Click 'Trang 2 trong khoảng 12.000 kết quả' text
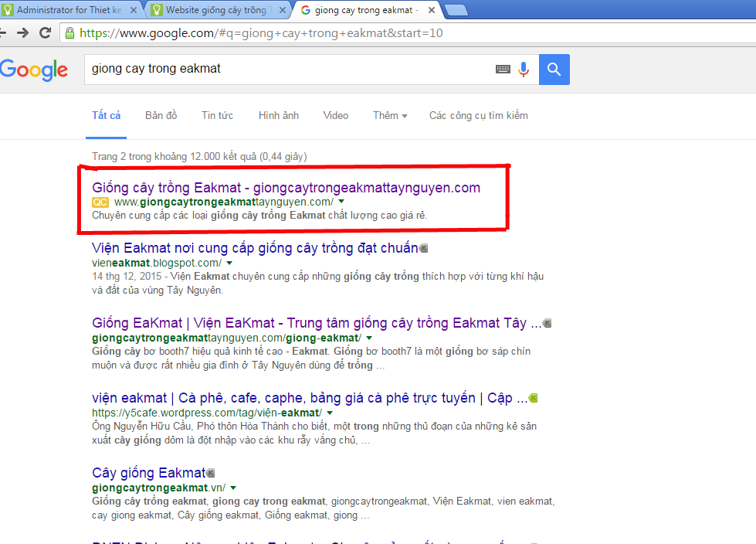756x544 pixels. click(x=199, y=156)
